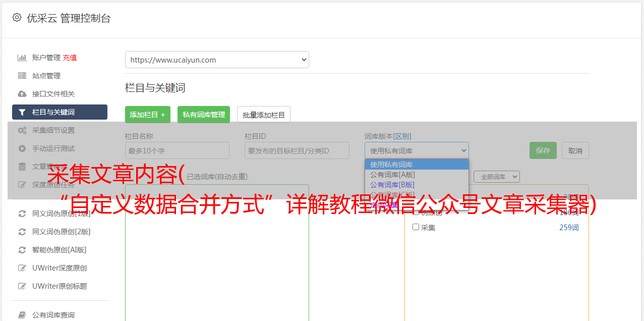Image resolution: width=644 pixels, height=321 pixels.
Task: Open the UWriter原创标题 sidebar item
Action: point(60,286)
